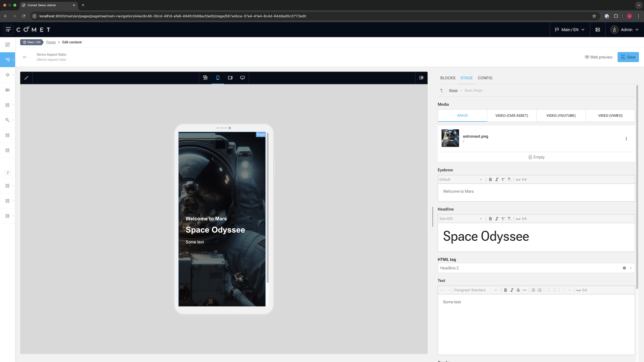Toggle block outline visibility in preview

[421, 78]
